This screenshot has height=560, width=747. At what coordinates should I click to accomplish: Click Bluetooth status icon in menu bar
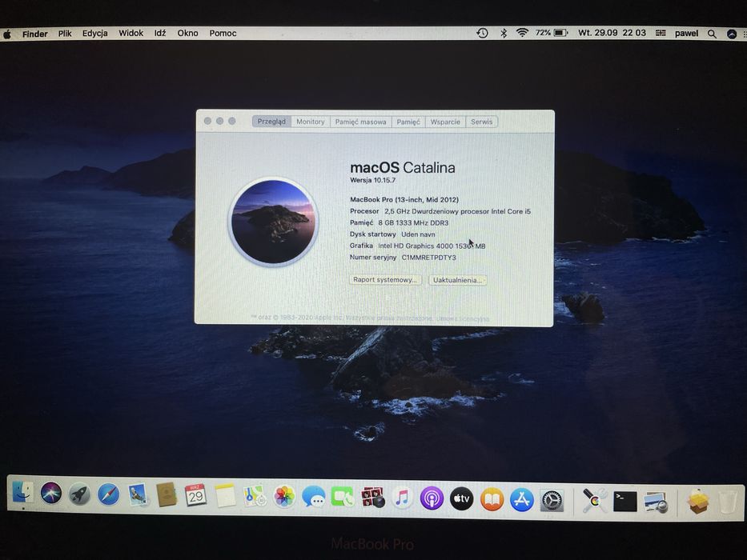[x=504, y=33]
